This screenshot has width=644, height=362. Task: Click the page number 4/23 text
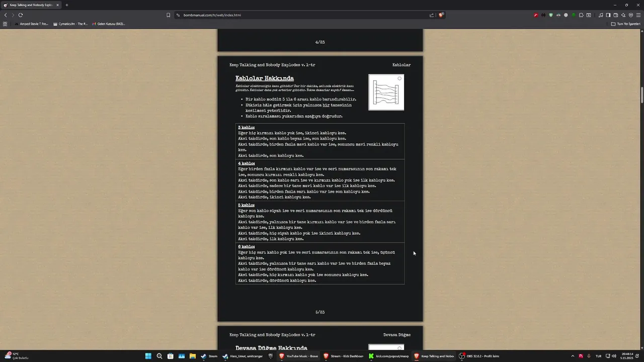pos(320,42)
